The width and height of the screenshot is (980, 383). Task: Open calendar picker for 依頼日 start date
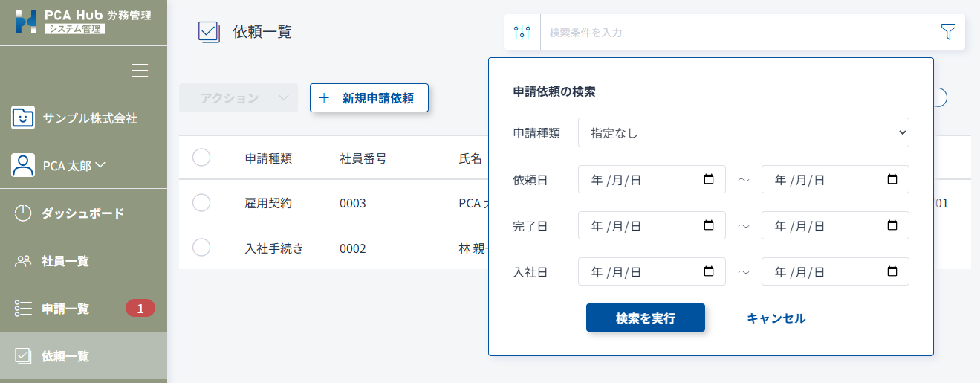click(x=708, y=179)
